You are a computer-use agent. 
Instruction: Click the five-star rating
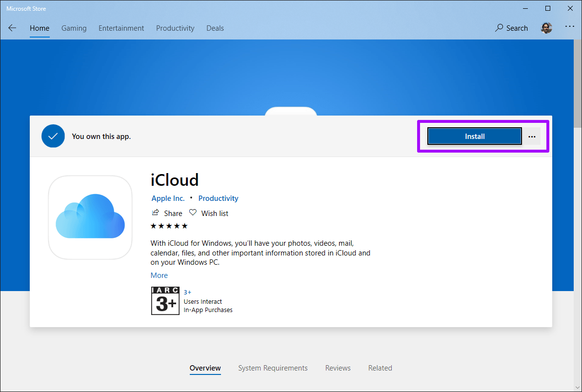point(169,226)
